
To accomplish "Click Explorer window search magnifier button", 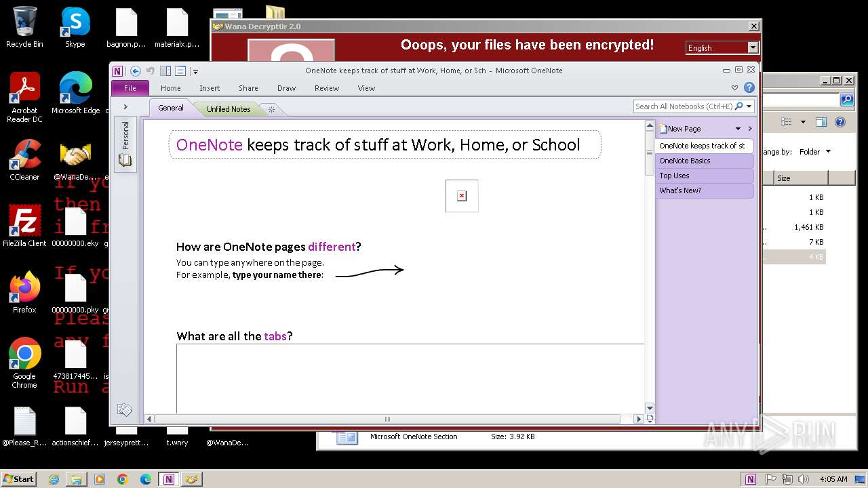I will tap(847, 100).
